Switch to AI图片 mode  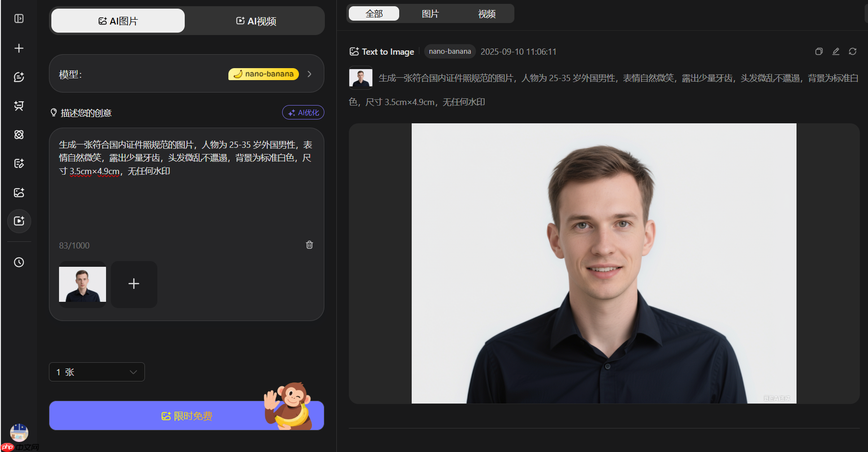pos(118,21)
